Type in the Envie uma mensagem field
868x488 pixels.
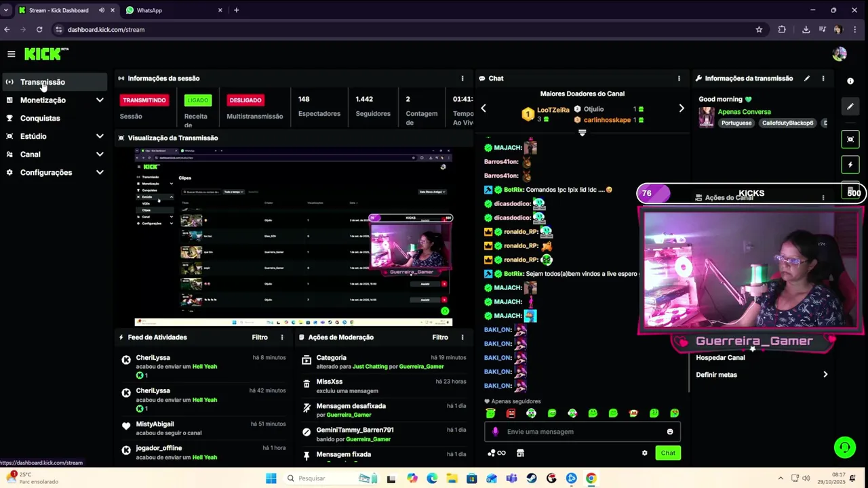click(582, 432)
